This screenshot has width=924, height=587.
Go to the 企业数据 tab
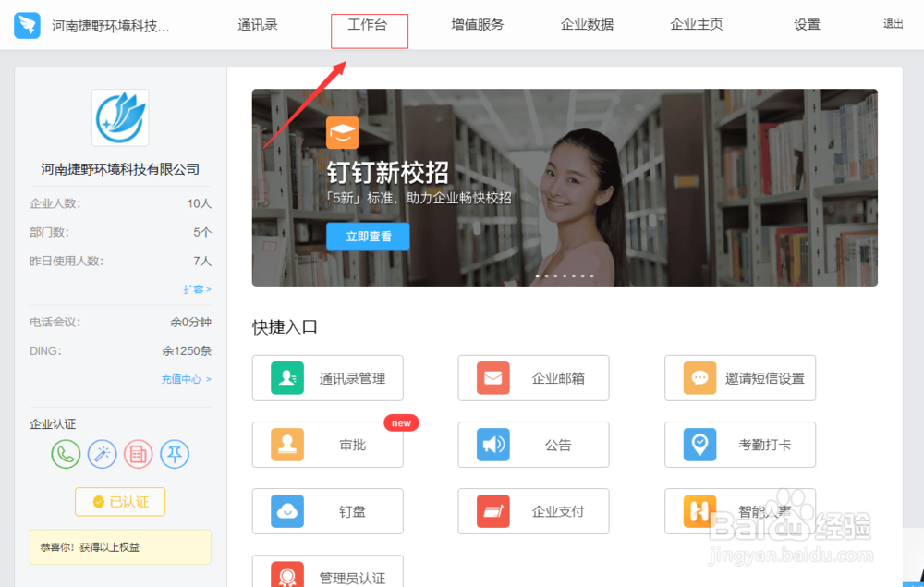[587, 25]
